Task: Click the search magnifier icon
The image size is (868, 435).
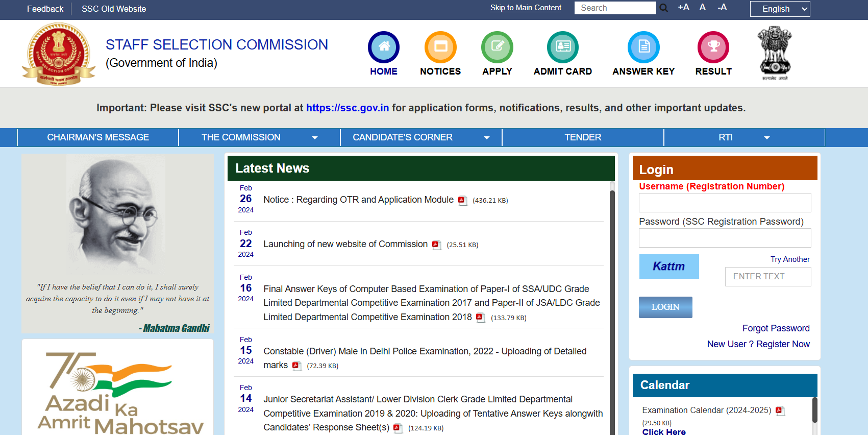Action: tap(663, 8)
